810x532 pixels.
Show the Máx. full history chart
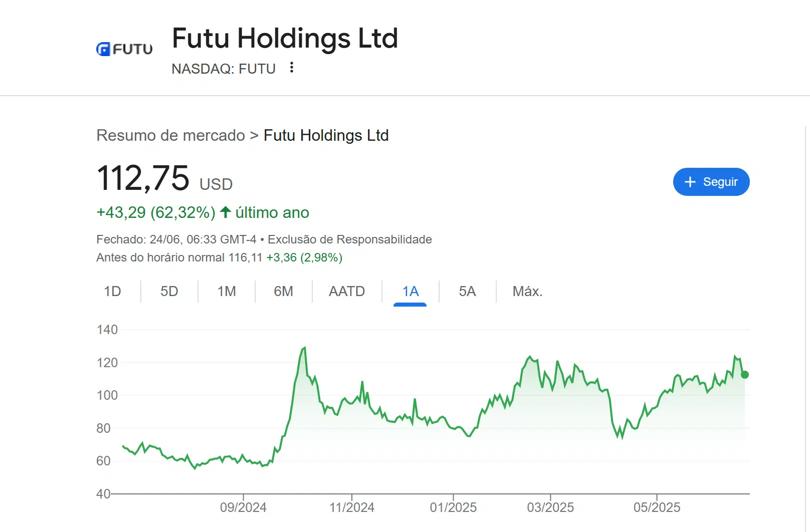point(527,292)
